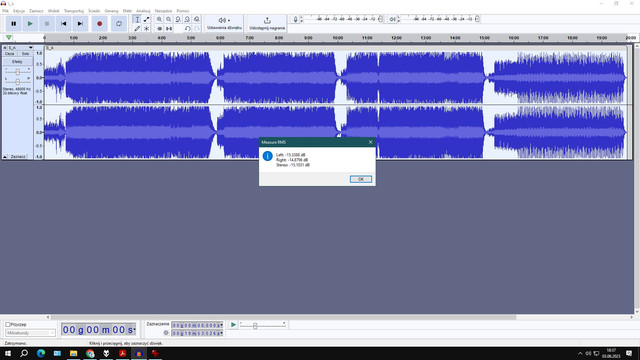
Task: Open the S_A track name dropdown menu
Action: (x=20, y=48)
